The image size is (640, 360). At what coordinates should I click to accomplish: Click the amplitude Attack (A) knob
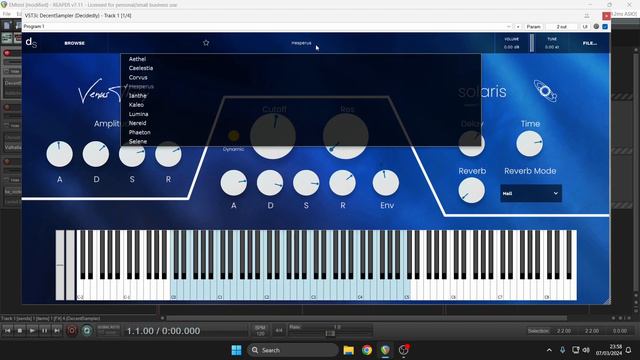60,154
